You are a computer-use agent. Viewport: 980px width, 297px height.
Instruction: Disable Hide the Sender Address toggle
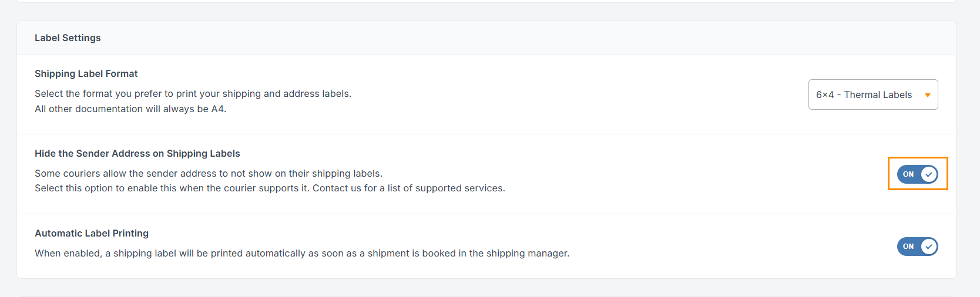(x=917, y=174)
